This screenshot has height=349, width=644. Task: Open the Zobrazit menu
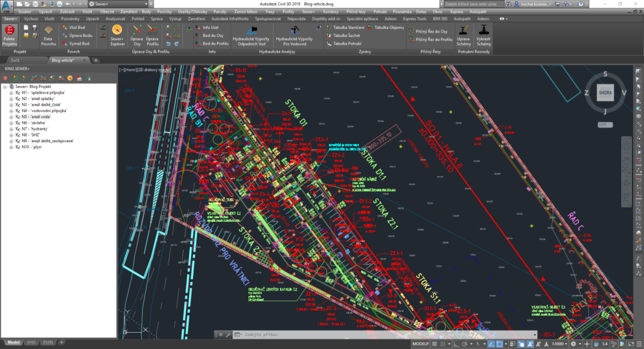67,11
